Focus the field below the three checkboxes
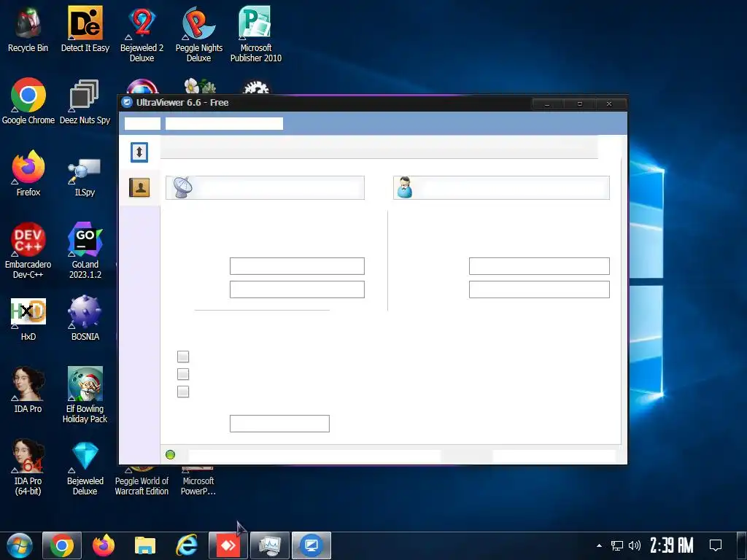This screenshot has height=560, width=747. pos(279,424)
